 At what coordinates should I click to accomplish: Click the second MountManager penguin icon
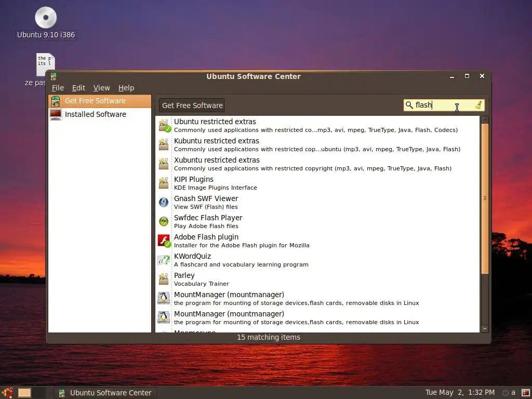point(164,317)
